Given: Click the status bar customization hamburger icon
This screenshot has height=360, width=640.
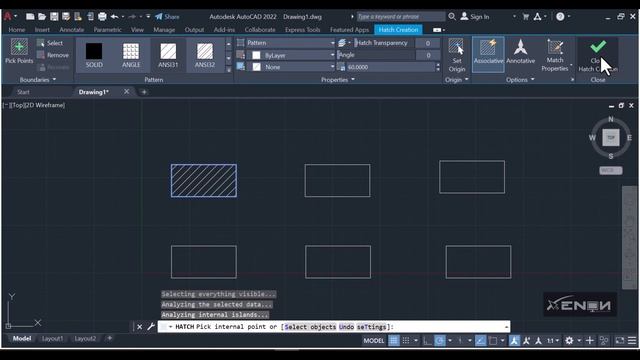Looking at the screenshot, I should [632, 340].
